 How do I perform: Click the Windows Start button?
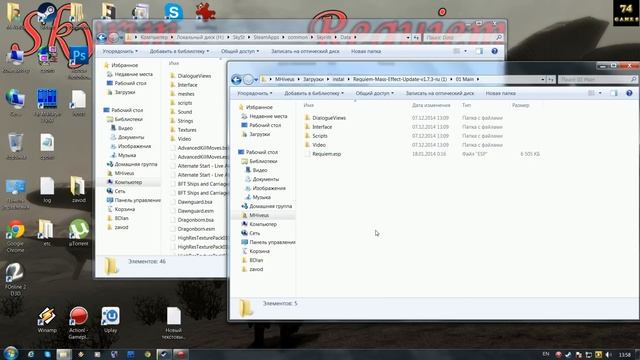point(10,353)
